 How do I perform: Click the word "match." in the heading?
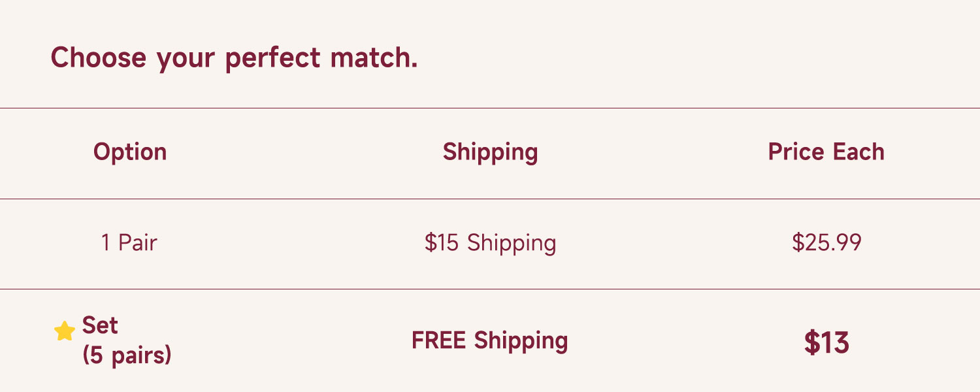click(x=374, y=57)
